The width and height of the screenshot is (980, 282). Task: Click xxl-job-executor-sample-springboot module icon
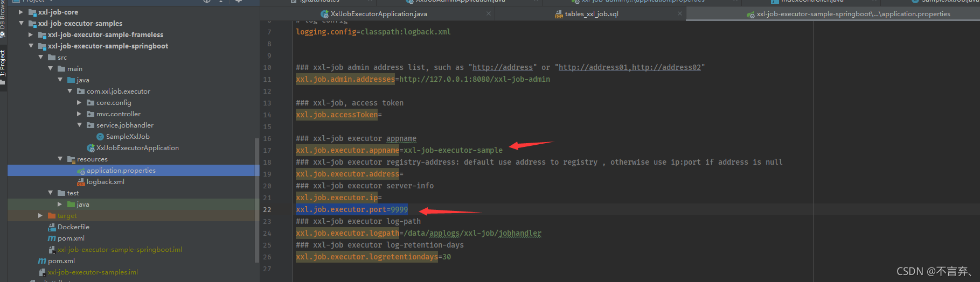click(x=42, y=46)
